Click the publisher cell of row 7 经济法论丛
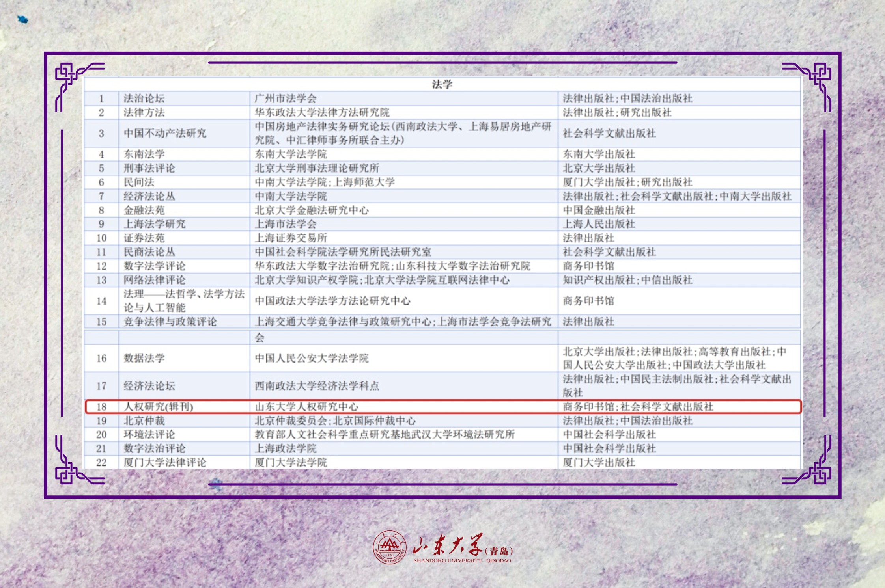The image size is (885, 588). coord(677,196)
